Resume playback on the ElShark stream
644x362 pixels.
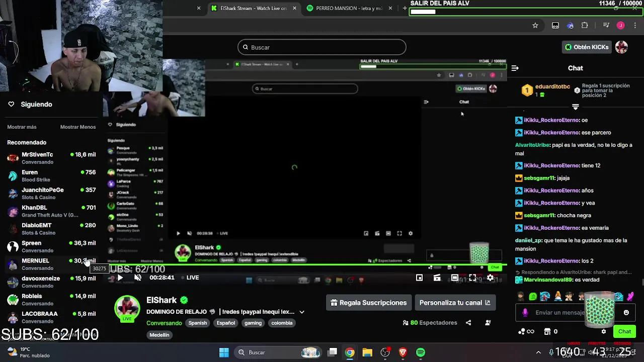click(120, 278)
